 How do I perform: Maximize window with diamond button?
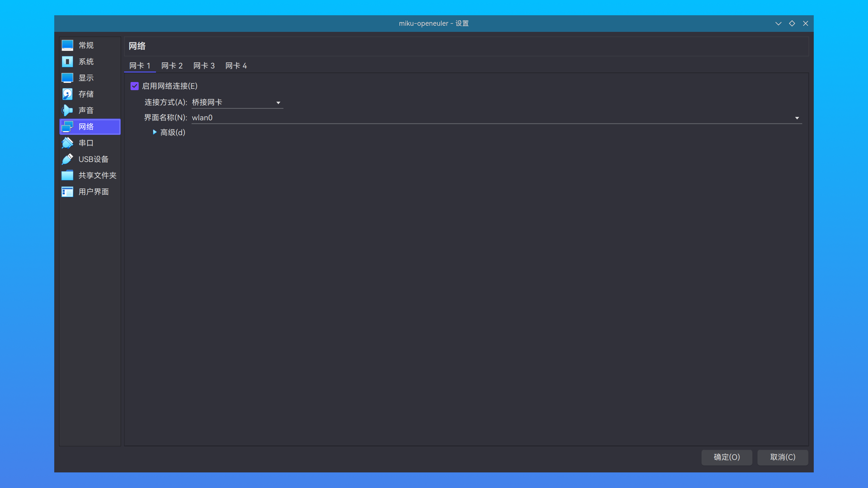[x=792, y=23]
